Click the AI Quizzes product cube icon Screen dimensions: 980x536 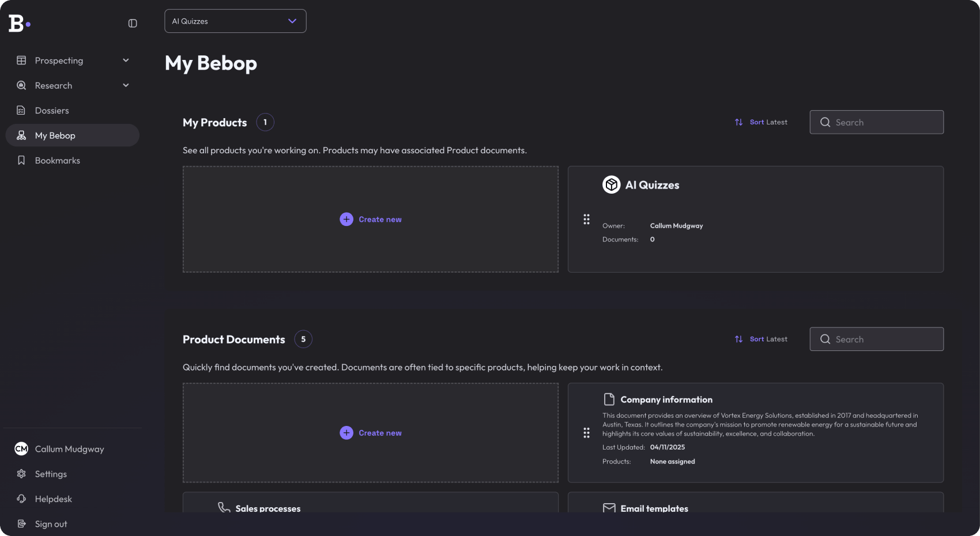610,184
